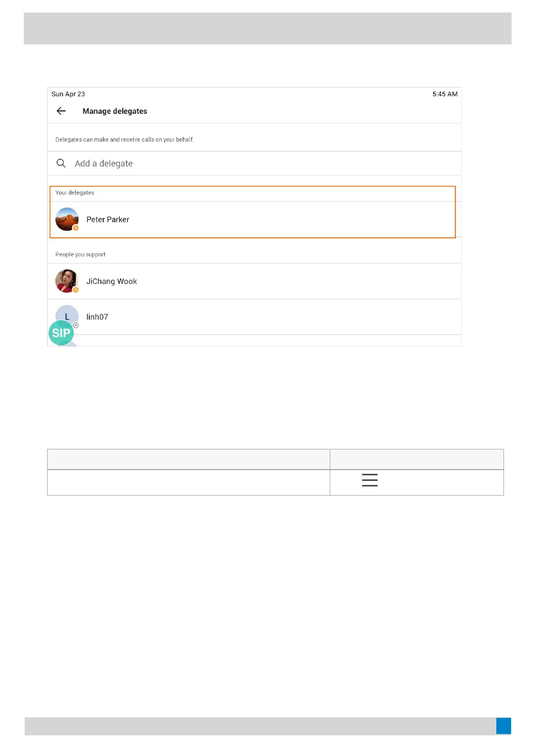Select the Peter Parker delegate name
This screenshot has height=756, width=534.
coord(108,220)
